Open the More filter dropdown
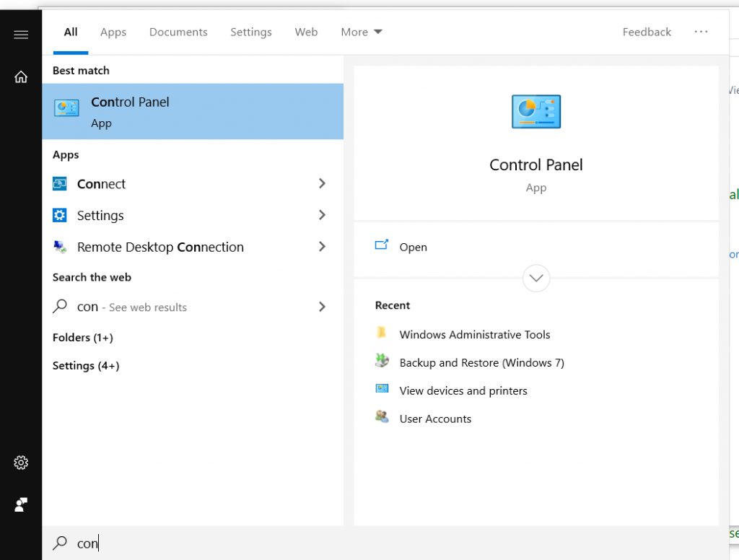 [x=362, y=32]
